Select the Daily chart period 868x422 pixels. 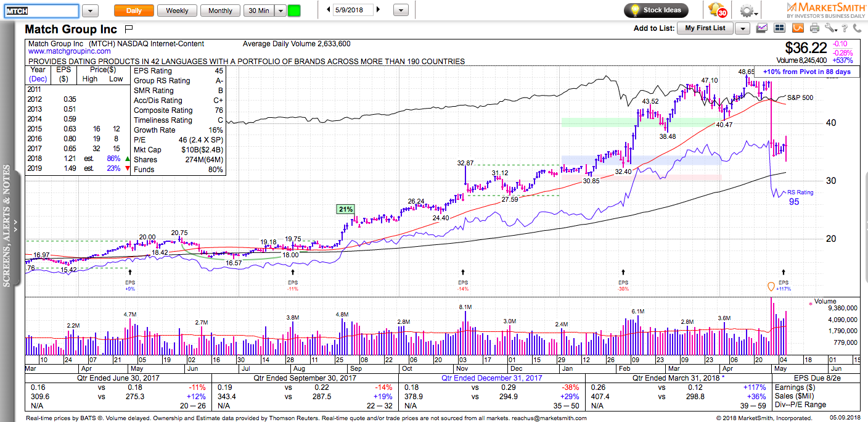[x=134, y=10]
